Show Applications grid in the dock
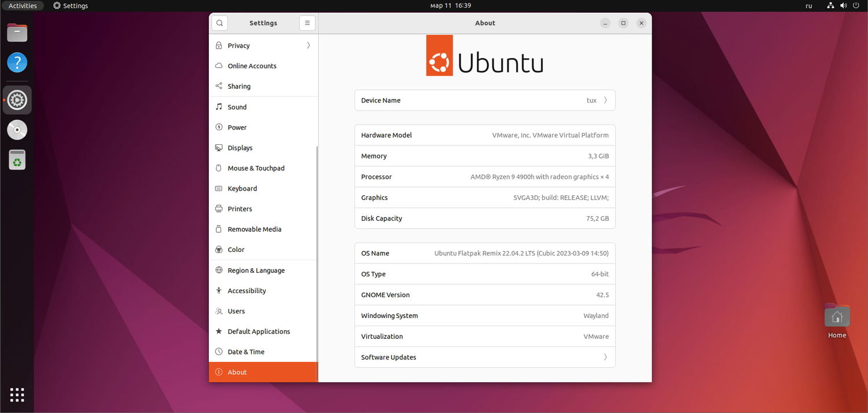 [17, 395]
